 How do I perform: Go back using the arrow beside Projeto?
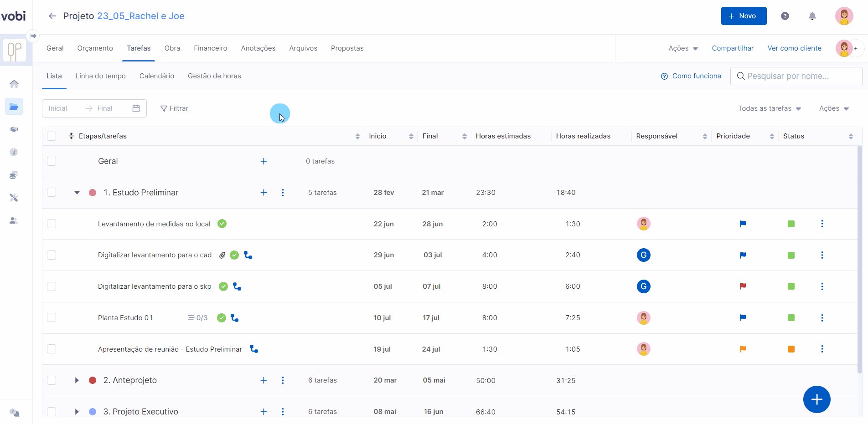[x=52, y=16]
